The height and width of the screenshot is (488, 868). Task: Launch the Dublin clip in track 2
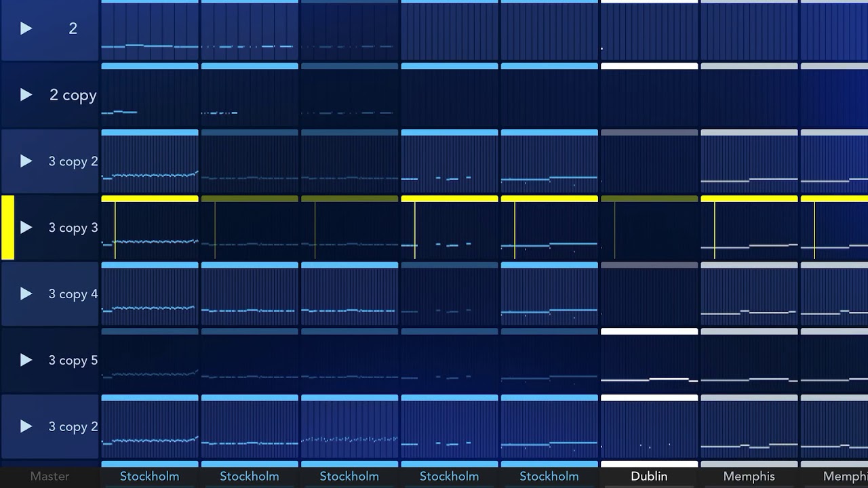click(649, 29)
